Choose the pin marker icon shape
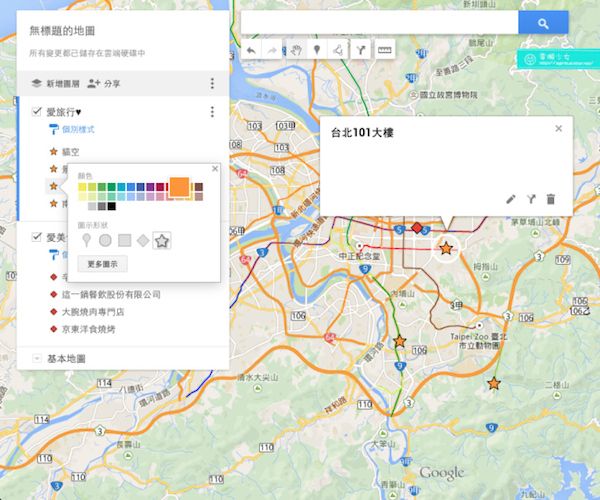The image size is (600, 500). coord(87,240)
